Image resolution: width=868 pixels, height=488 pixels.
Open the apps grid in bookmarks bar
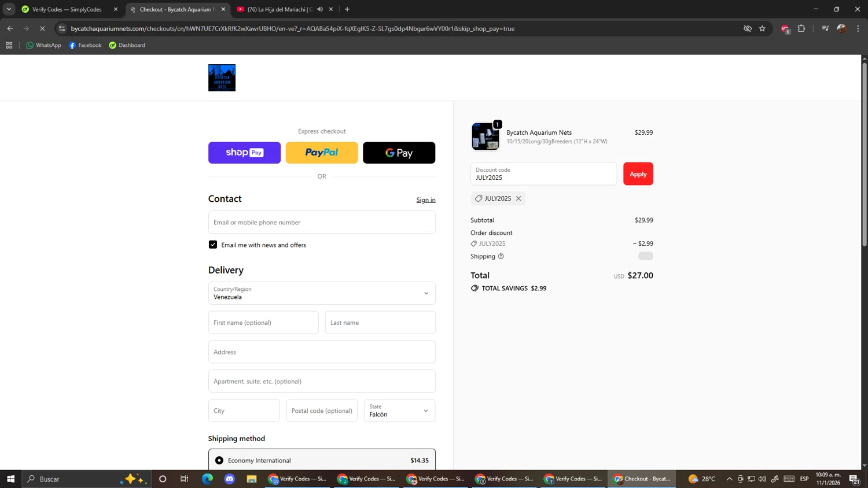(x=9, y=45)
